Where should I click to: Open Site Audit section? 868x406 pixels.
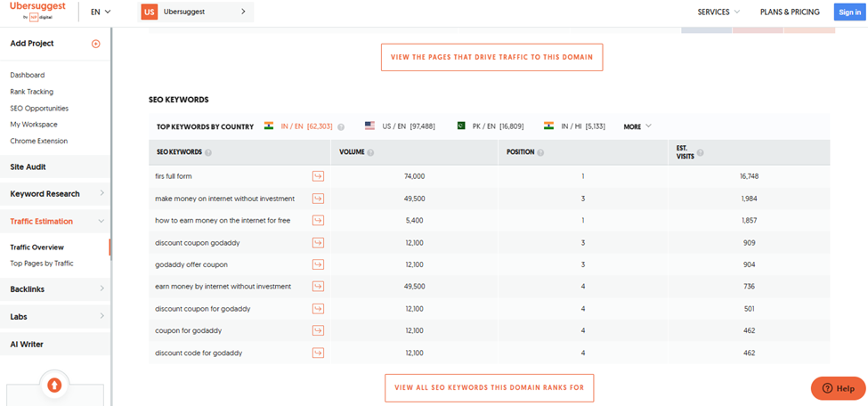[55, 166]
